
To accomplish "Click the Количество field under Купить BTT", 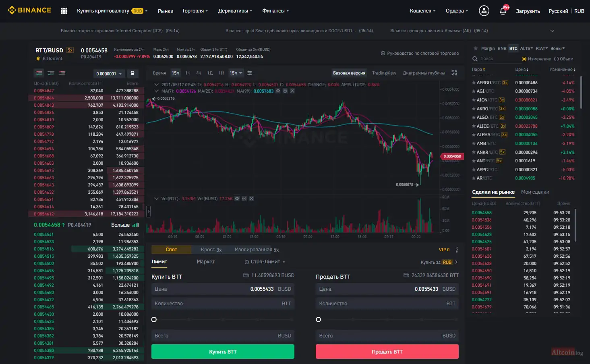I will point(223,304).
